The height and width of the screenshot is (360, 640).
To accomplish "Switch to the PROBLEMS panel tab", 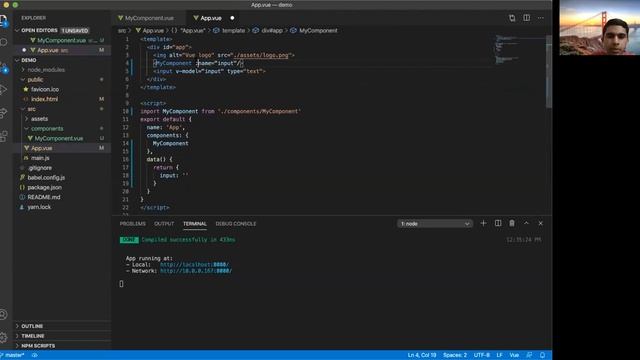I will 133,224.
